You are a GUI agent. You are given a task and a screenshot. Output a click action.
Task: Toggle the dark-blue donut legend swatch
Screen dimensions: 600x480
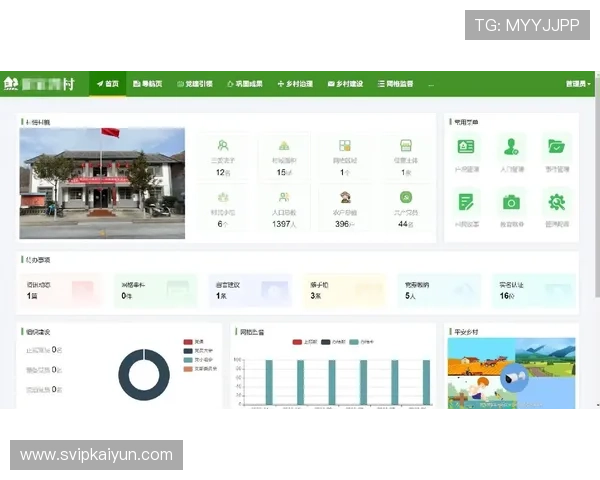pos(188,351)
